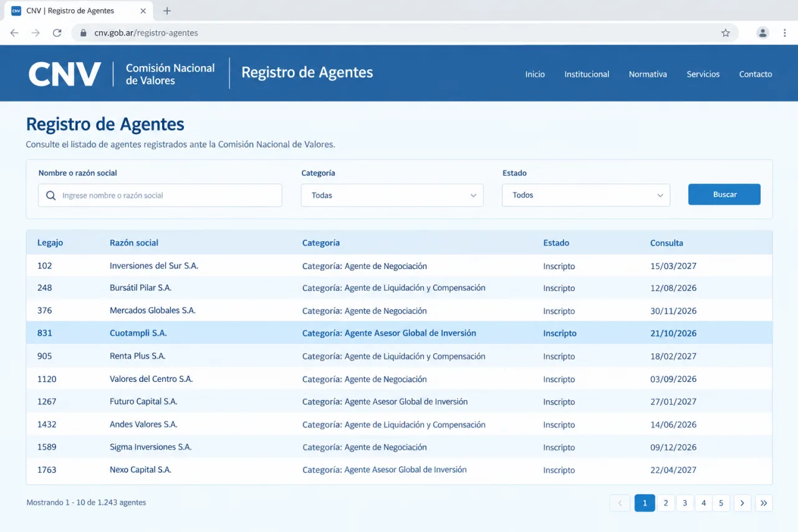The image size is (798, 532).
Task: Bookmark this page with the star icon
Action: [726, 33]
